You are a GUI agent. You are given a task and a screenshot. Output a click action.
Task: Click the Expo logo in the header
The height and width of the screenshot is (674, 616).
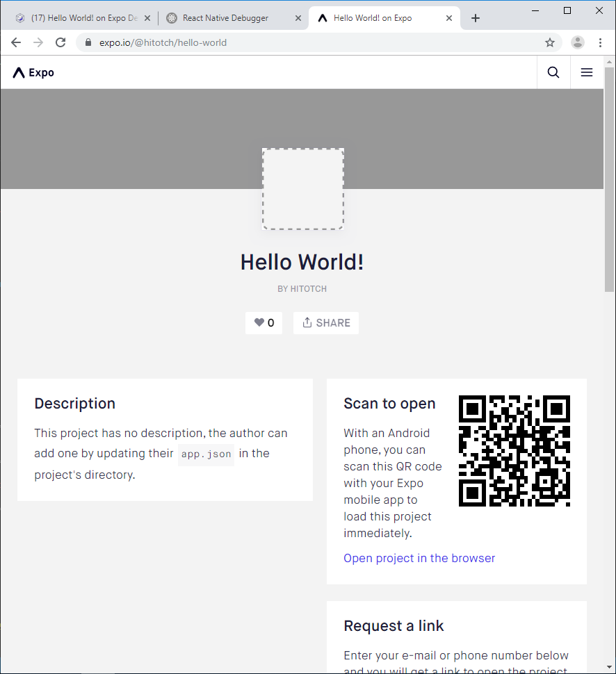pos(32,72)
